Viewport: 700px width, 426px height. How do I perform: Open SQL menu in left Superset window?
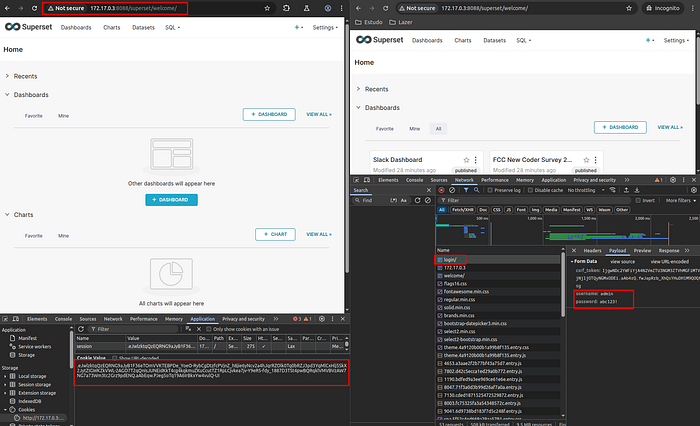pyautogui.click(x=172, y=27)
